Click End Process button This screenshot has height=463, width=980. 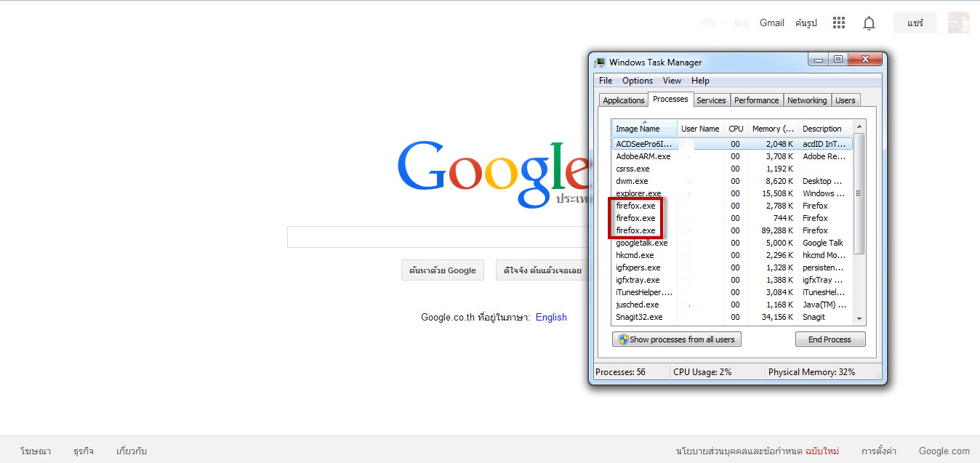click(830, 339)
